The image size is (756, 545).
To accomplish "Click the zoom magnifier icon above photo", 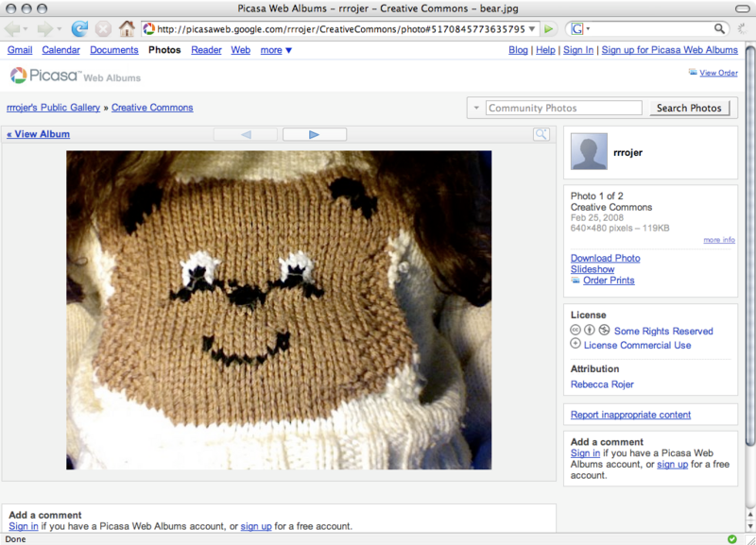I will pos(541,134).
